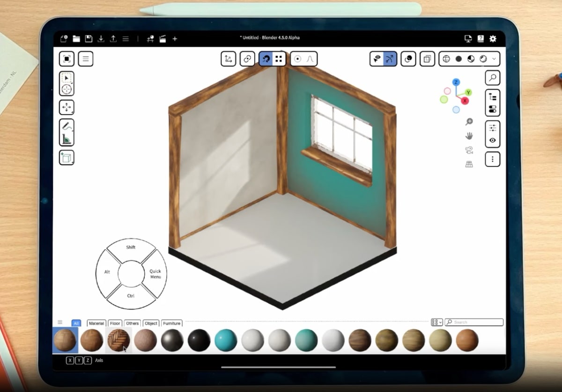This screenshot has width=562, height=392.
Task: Toggle proportional editing button
Action: click(297, 59)
